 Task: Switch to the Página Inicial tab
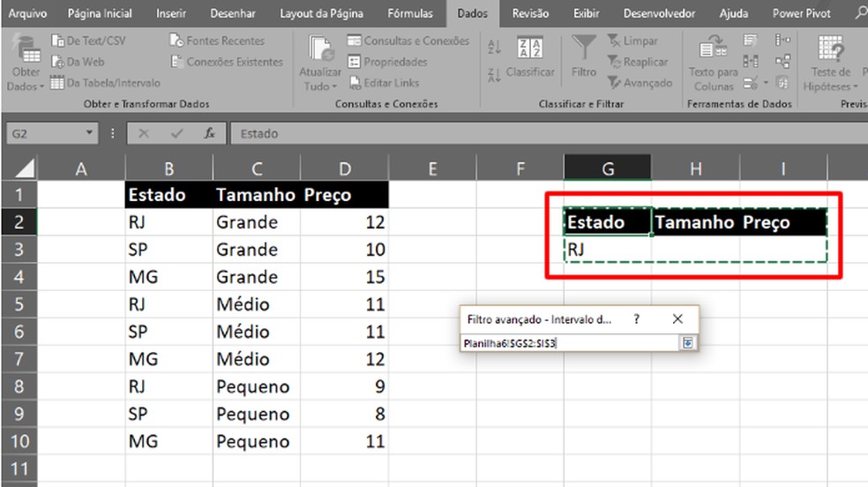[x=100, y=13]
